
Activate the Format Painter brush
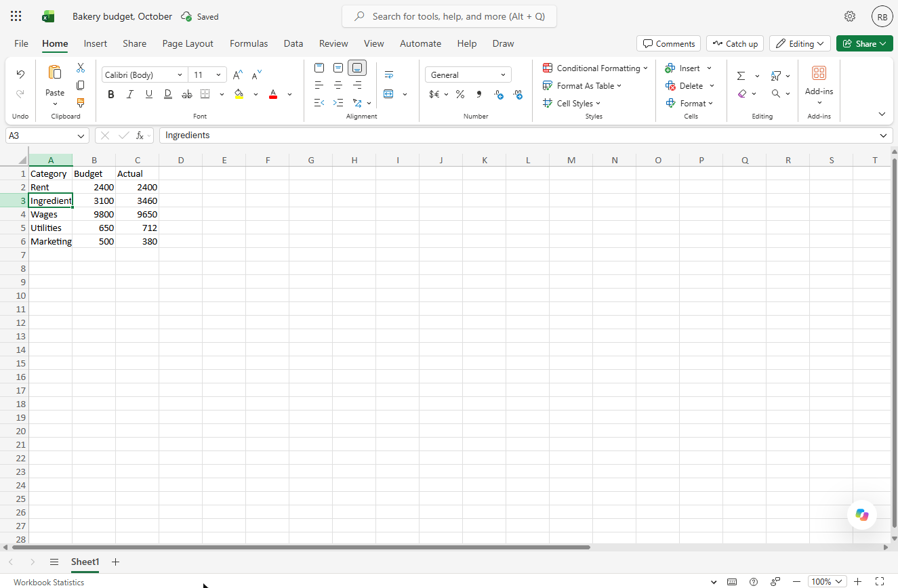pos(81,103)
